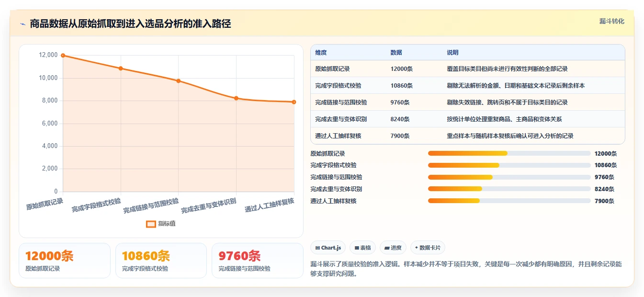Click the orange legend swatch for 指标值
The image size is (644, 297).
pos(151,224)
